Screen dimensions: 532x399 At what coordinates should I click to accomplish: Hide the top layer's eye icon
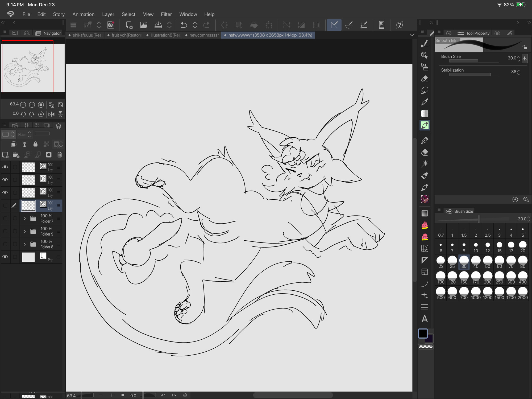click(x=5, y=167)
